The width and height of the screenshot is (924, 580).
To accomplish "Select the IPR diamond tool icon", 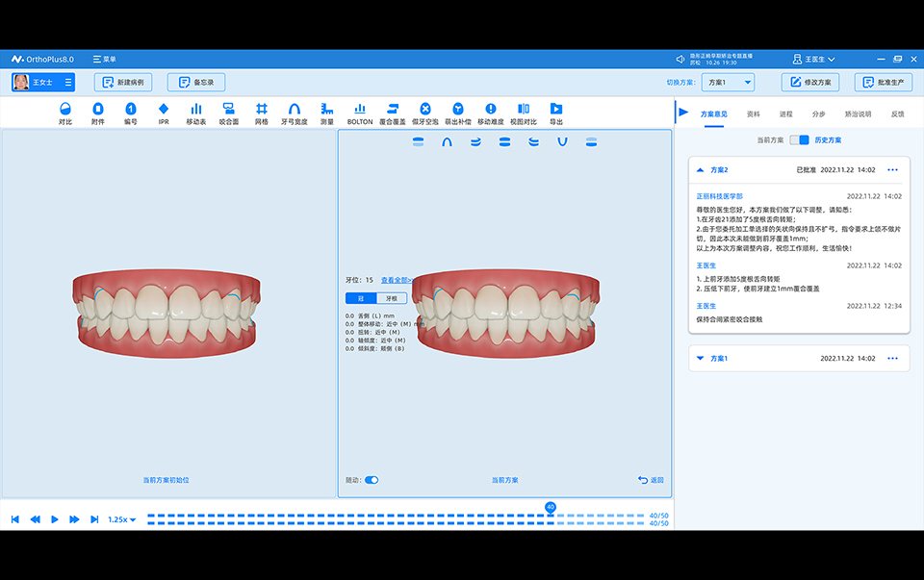I will click(164, 113).
